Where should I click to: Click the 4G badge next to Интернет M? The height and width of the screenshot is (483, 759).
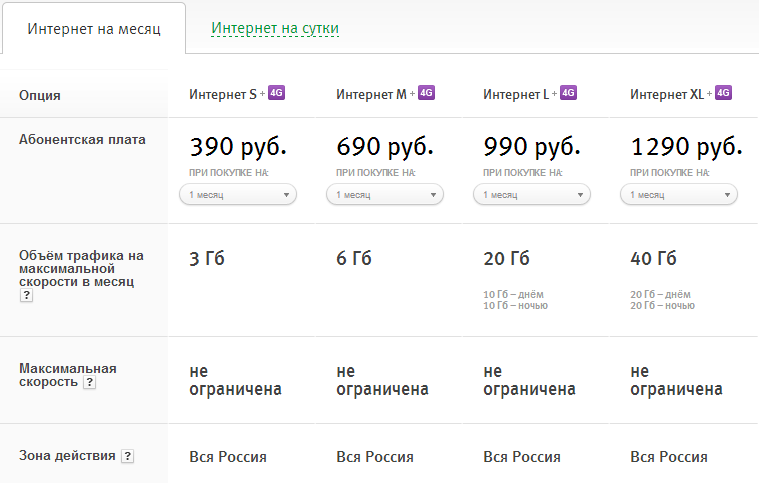pyautogui.click(x=426, y=93)
